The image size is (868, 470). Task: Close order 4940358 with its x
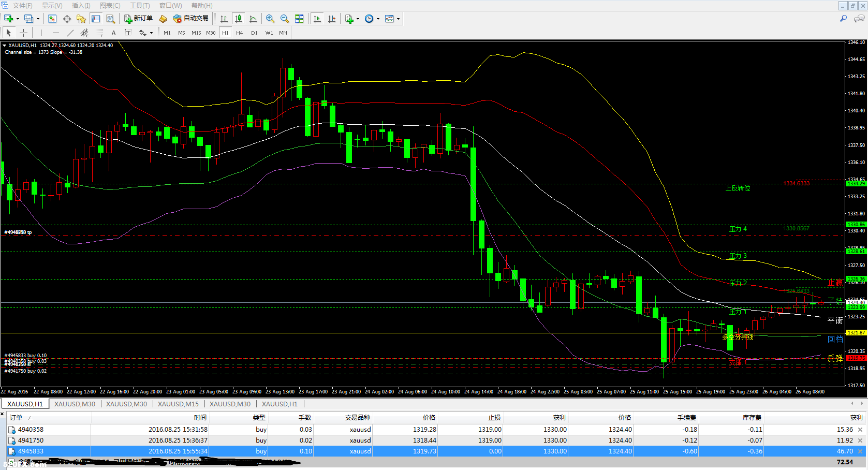tap(860, 430)
